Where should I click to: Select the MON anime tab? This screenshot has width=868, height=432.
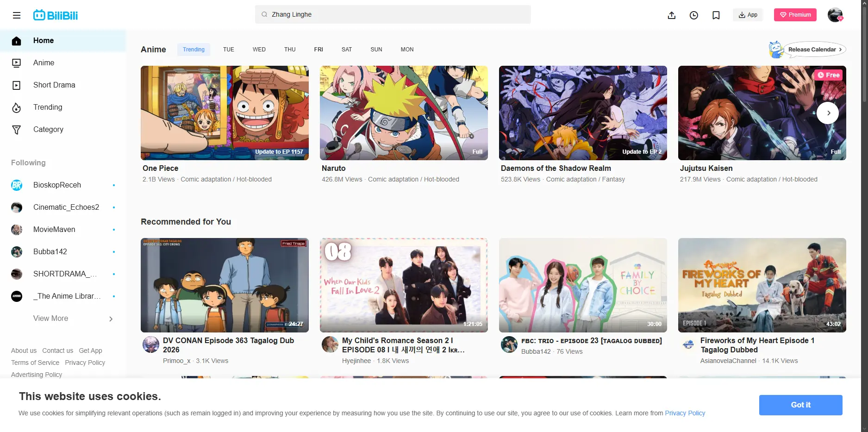(407, 50)
